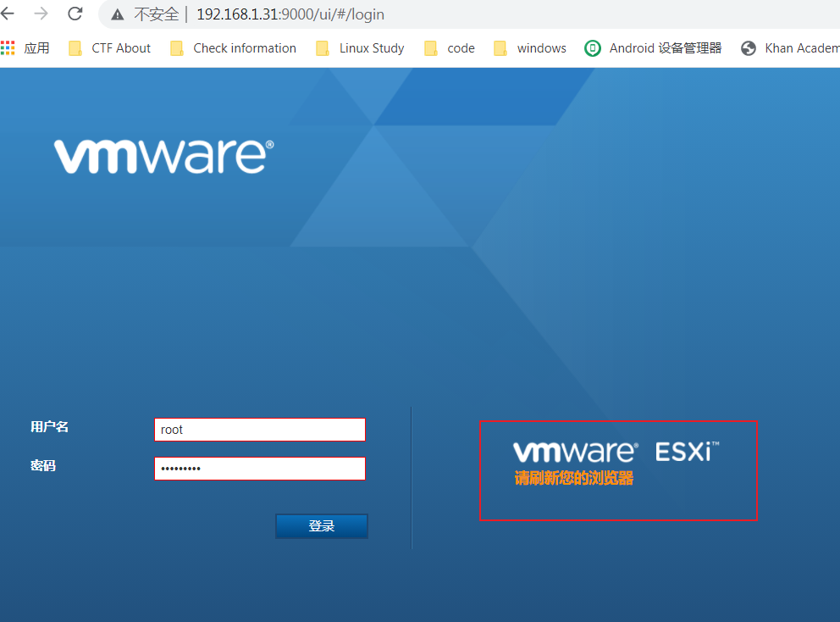
Task: Expand the CTF About bookmark folder
Action: pos(110,48)
